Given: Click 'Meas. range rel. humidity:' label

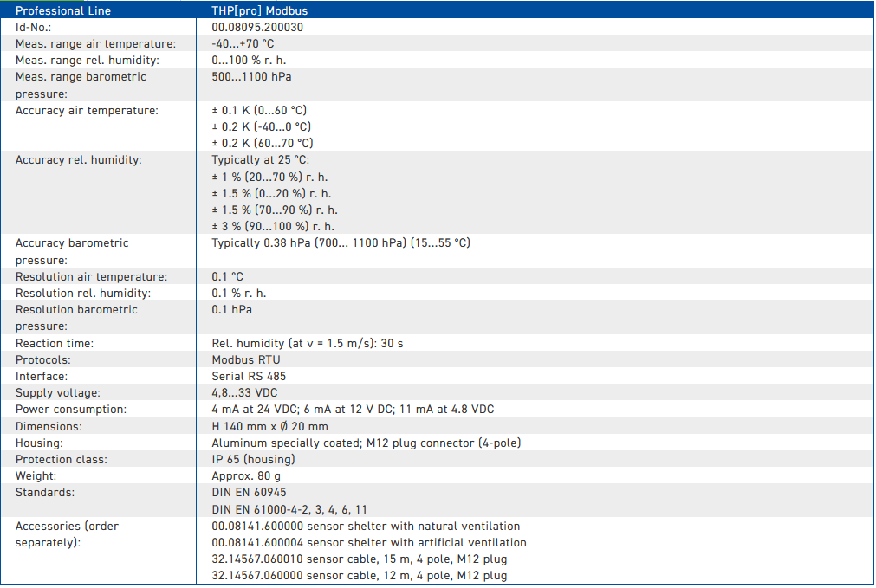Looking at the screenshot, I should tap(88, 61).
